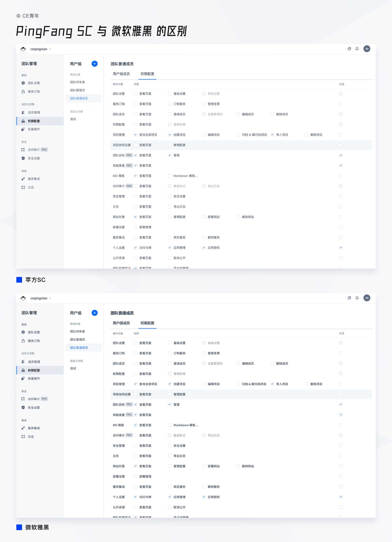Click the 安全设置 shield icon in 苹方SC sidebar

[x=23, y=158]
